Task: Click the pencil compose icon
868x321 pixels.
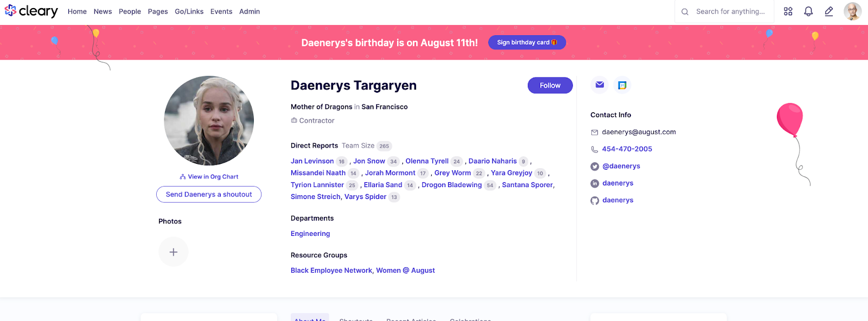Action: pos(829,11)
